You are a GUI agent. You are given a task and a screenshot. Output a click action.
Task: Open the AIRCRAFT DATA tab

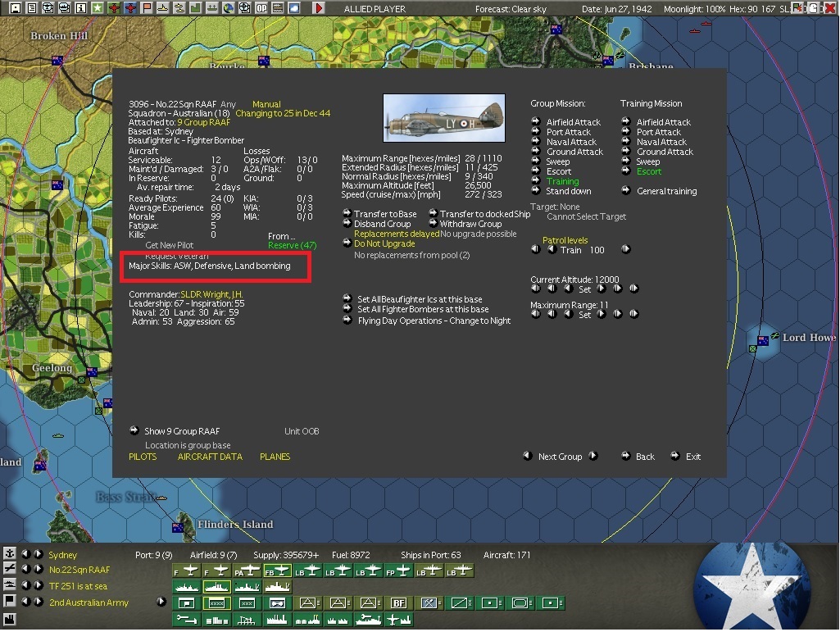point(210,457)
